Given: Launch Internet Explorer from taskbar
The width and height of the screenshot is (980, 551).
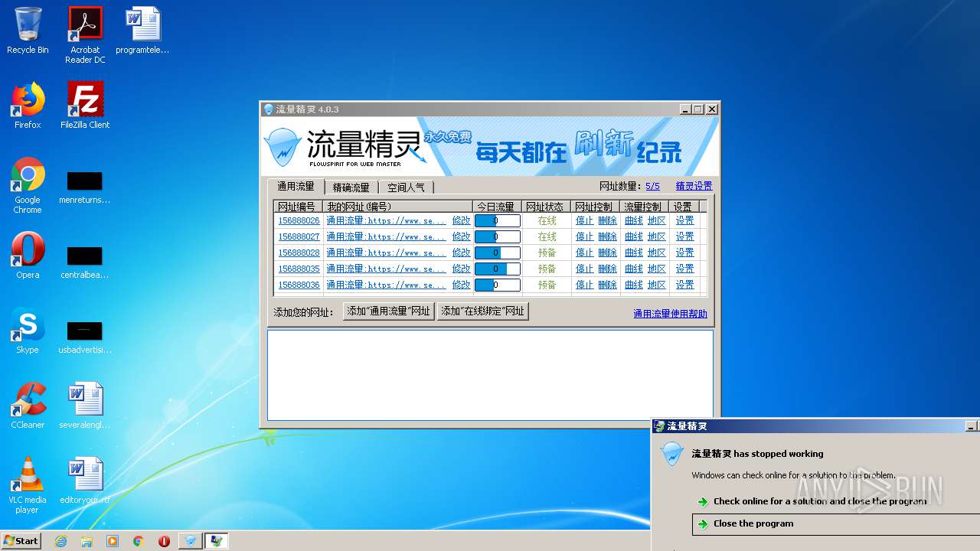Looking at the screenshot, I should (60, 541).
